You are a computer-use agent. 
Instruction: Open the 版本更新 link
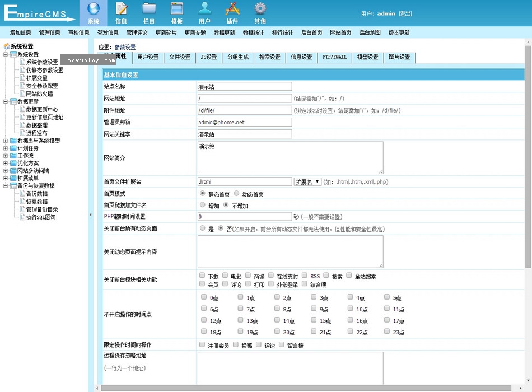pyautogui.click(x=399, y=32)
